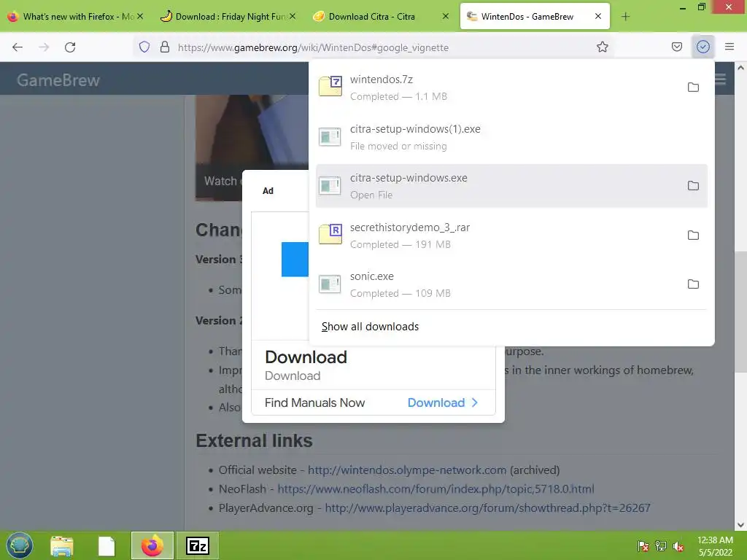
Task: Toggle the Downloads toolbar button
Action: tap(703, 47)
